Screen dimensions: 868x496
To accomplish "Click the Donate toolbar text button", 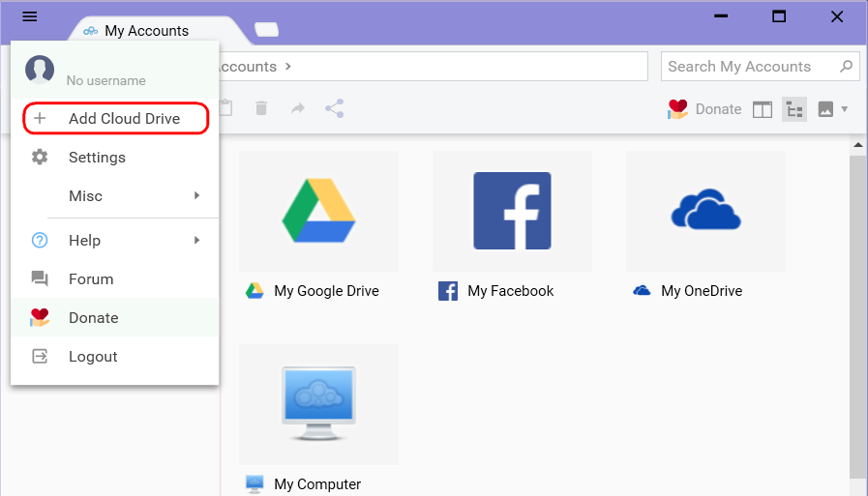I will point(718,109).
